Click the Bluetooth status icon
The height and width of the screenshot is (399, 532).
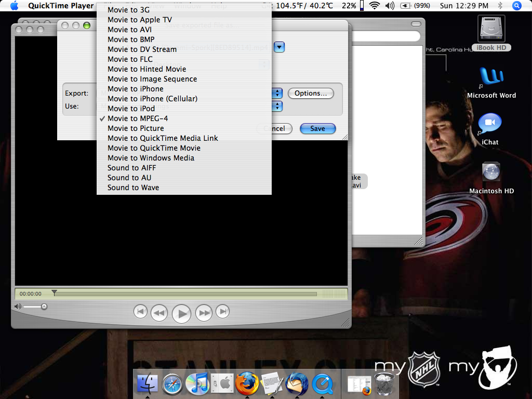click(x=500, y=5)
